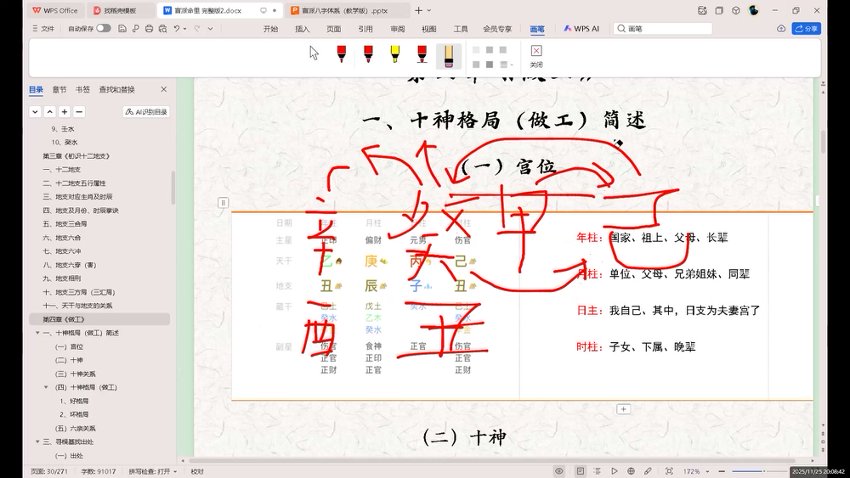Click the print icon in quick access bar

click(x=149, y=28)
